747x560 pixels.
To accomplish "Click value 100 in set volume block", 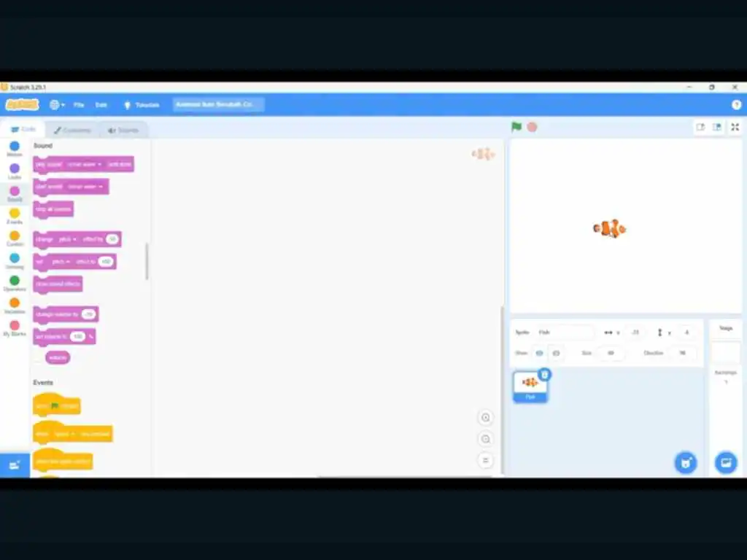I will coord(77,337).
